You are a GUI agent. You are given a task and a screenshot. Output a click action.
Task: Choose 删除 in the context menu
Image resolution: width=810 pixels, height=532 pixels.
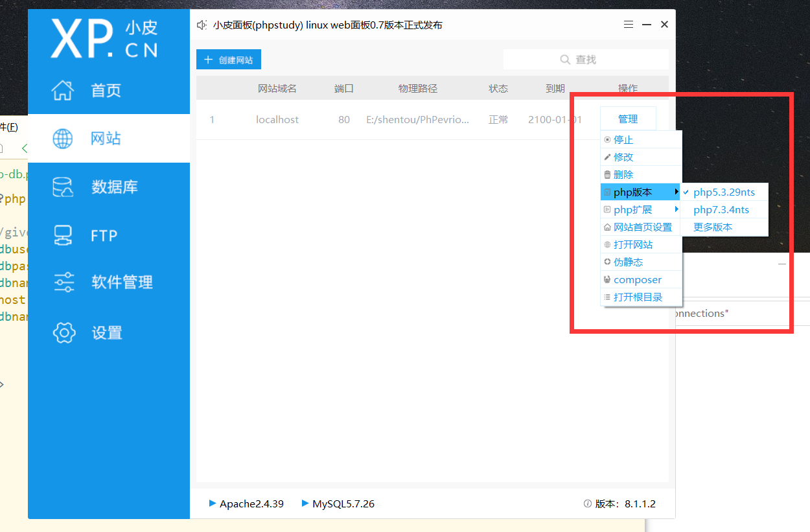coord(642,174)
